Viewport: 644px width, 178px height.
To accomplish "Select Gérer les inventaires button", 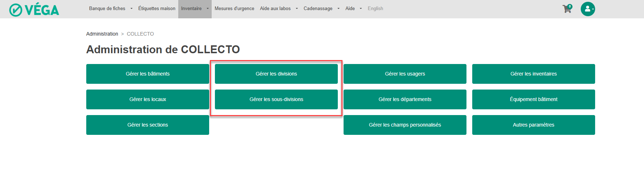I will (534, 74).
